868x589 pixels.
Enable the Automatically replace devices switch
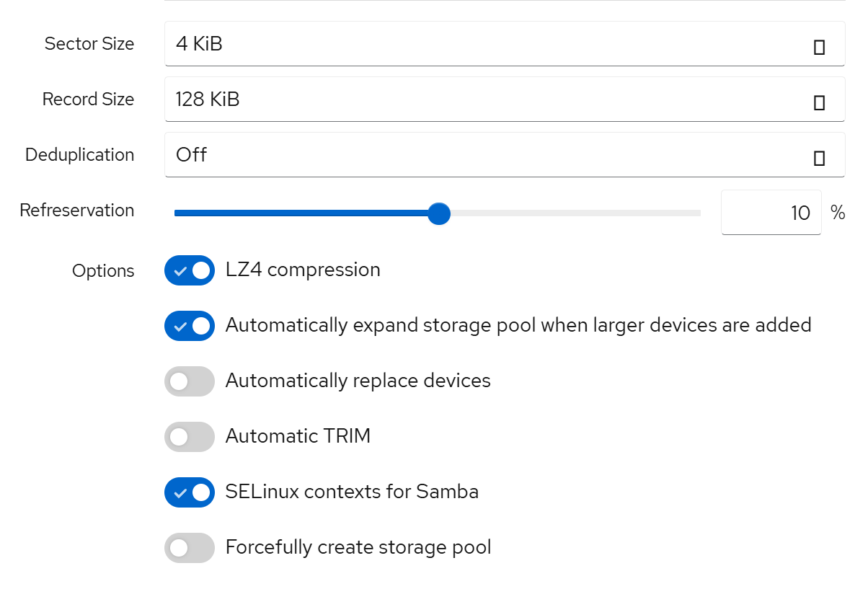click(190, 381)
